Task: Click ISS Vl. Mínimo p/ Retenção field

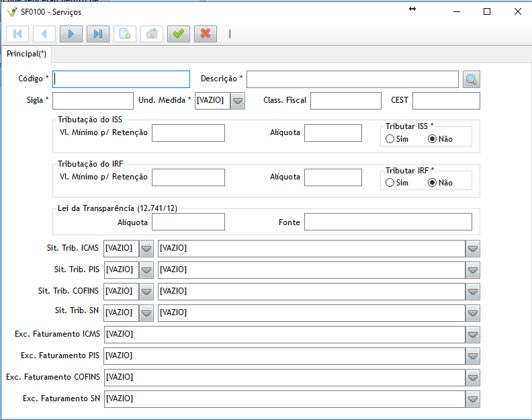Action: pyautogui.click(x=188, y=133)
